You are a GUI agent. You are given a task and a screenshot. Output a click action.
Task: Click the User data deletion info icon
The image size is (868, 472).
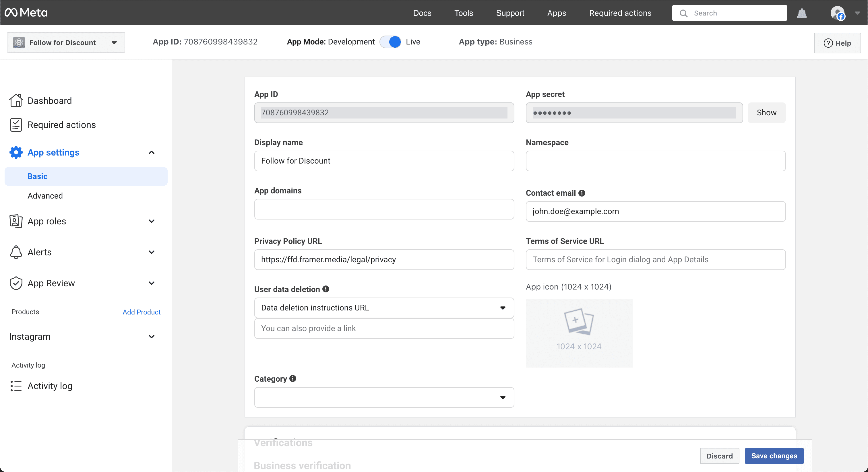[325, 289]
